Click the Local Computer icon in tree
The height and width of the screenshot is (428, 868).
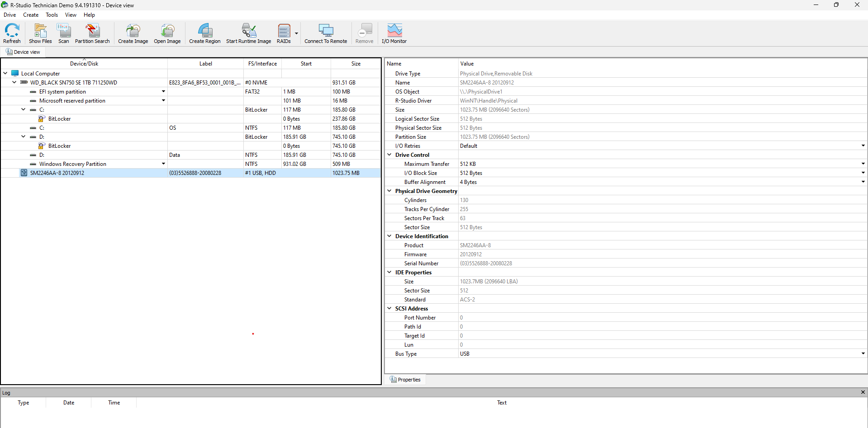tap(15, 73)
